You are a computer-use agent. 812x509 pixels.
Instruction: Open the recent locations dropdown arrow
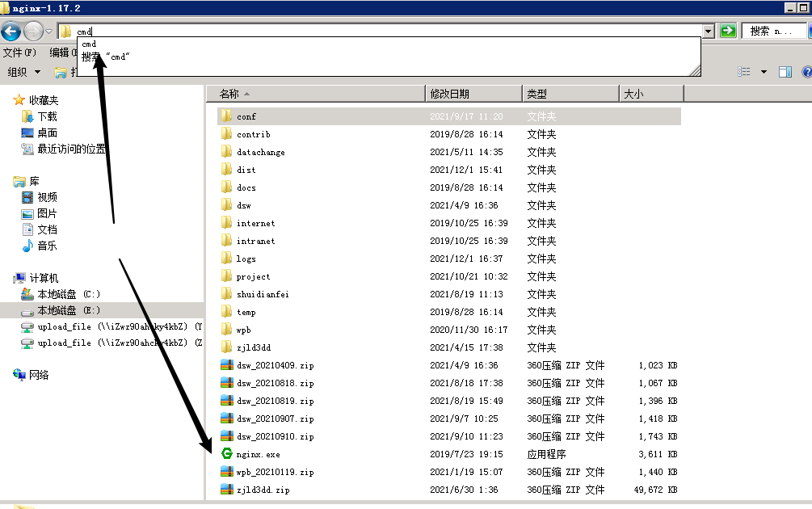(x=48, y=32)
